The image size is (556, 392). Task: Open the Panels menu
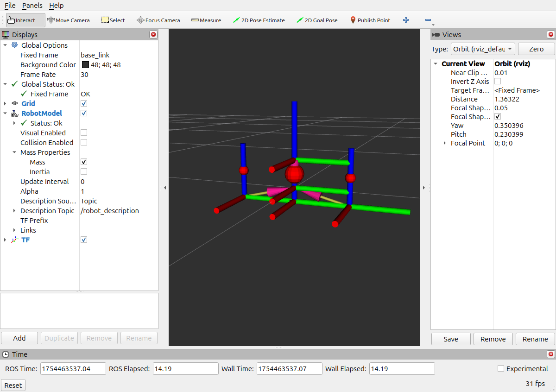pyautogui.click(x=32, y=6)
